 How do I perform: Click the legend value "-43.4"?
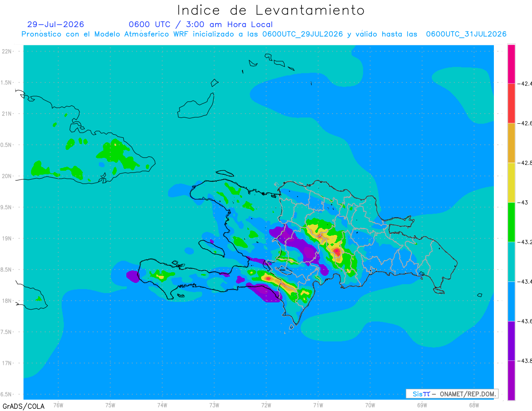click(x=525, y=281)
